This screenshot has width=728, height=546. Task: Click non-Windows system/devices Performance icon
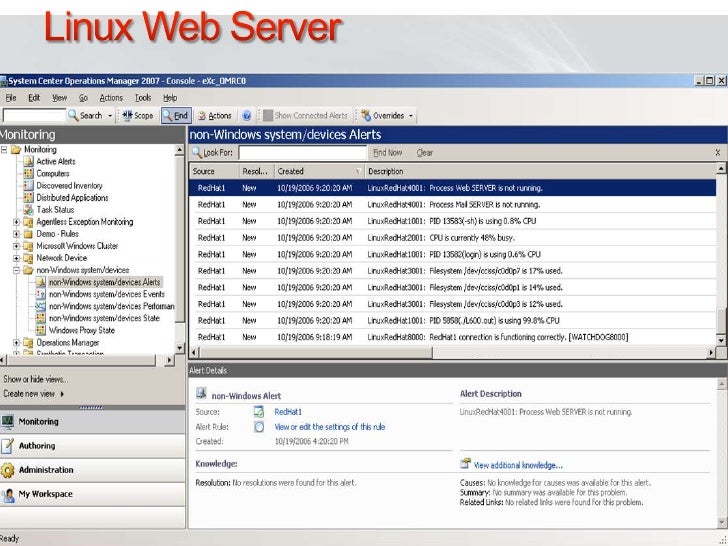click(x=41, y=306)
